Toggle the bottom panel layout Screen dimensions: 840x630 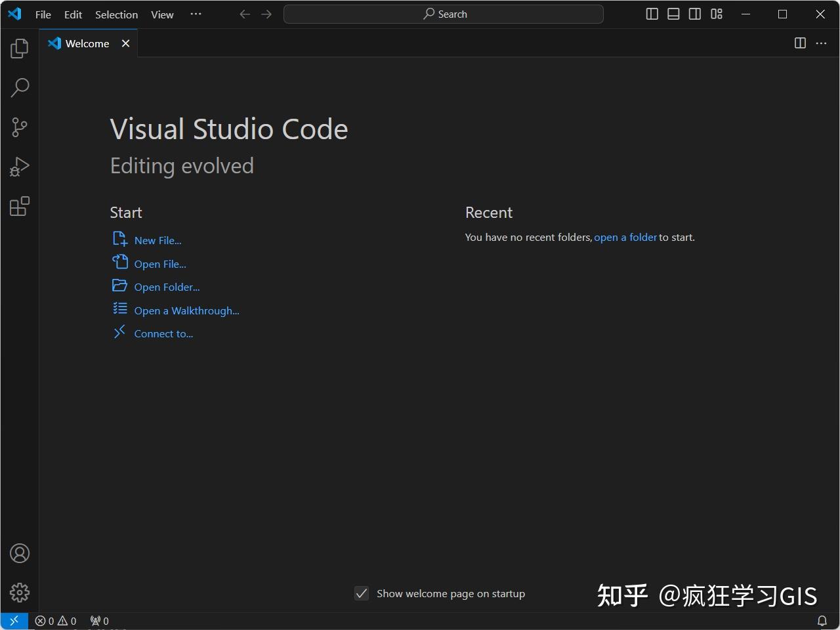673,14
